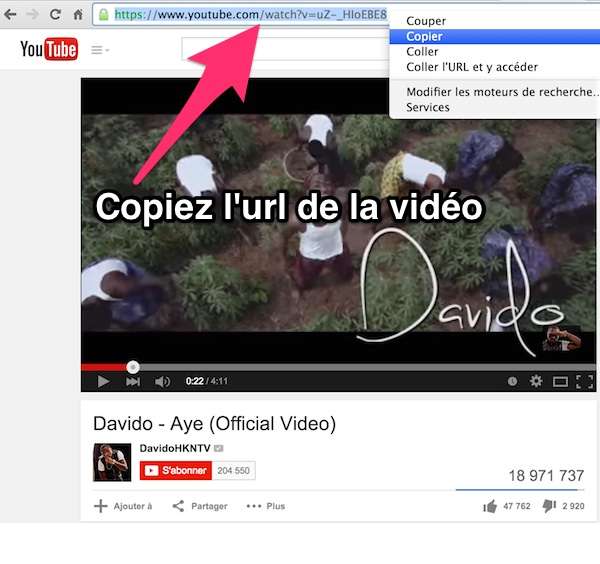Dislike the video with thumbs down
Image resolution: width=600 pixels, height=564 pixels.
click(563, 506)
